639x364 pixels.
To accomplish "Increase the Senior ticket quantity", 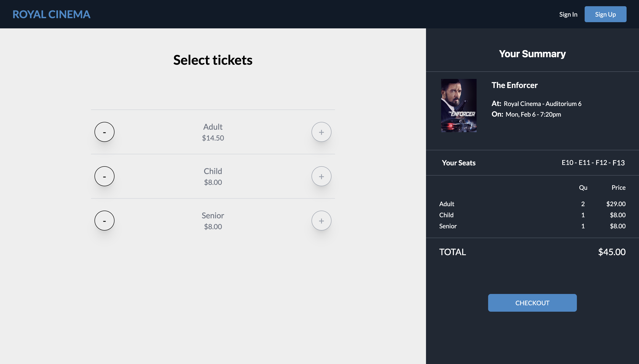I will point(321,220).
